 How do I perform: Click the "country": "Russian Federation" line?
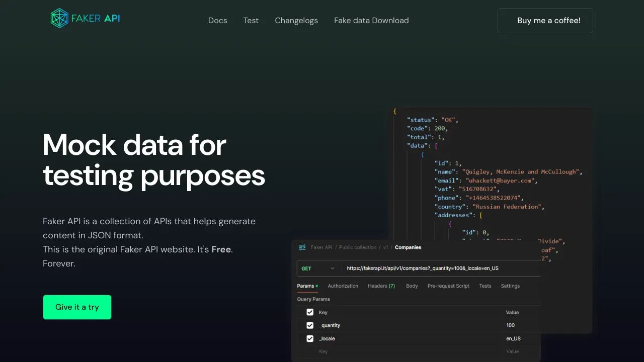[490, 207]
